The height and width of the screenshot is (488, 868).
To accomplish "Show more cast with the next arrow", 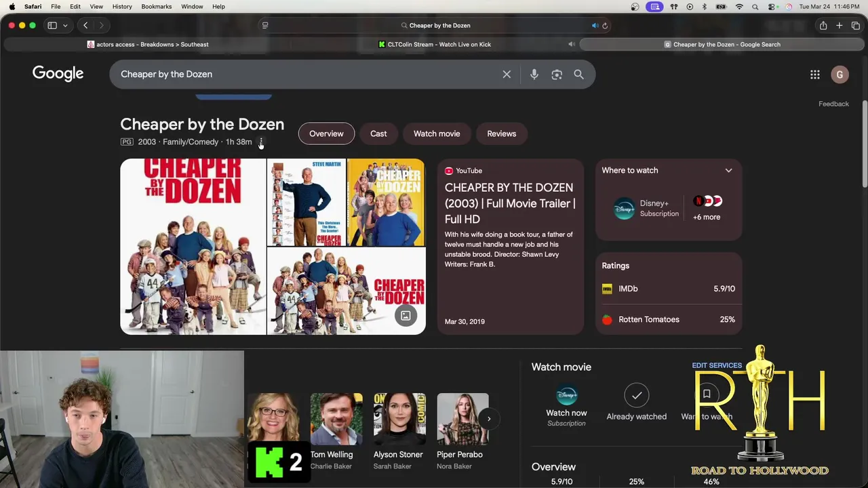I will 488,418.
